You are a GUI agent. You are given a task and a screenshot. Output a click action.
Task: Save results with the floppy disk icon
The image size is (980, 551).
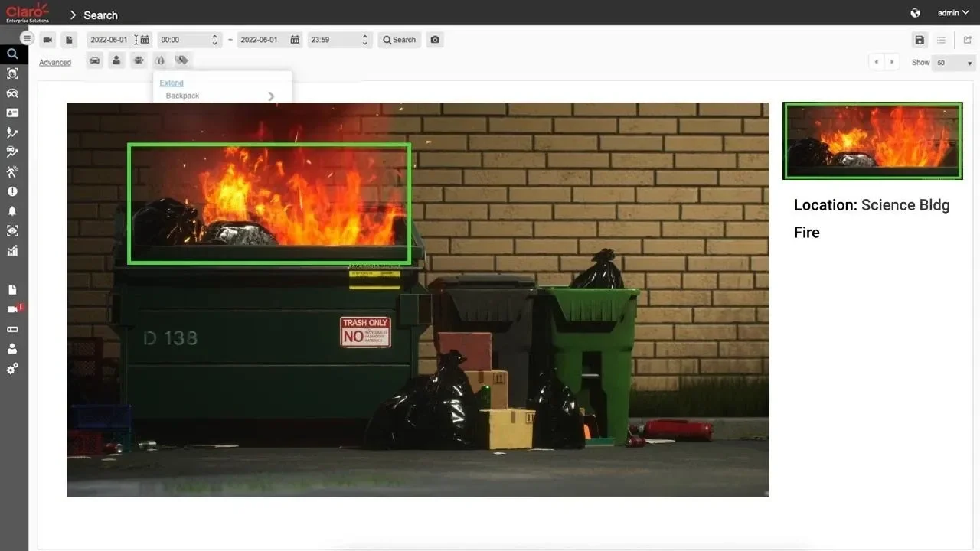click(919, 39)
